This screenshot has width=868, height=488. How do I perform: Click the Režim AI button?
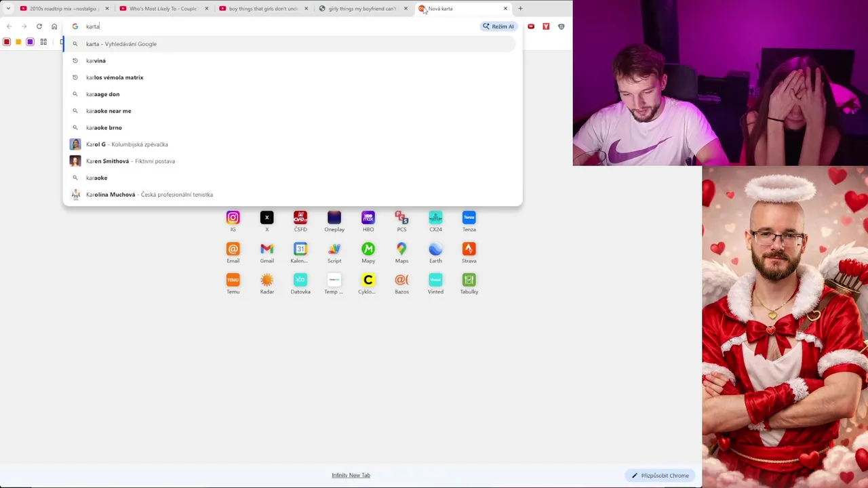[x=498, y=26]
